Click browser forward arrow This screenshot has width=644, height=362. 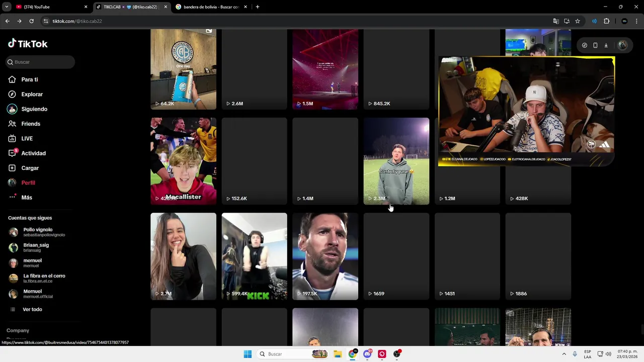[x=19, y=21]
